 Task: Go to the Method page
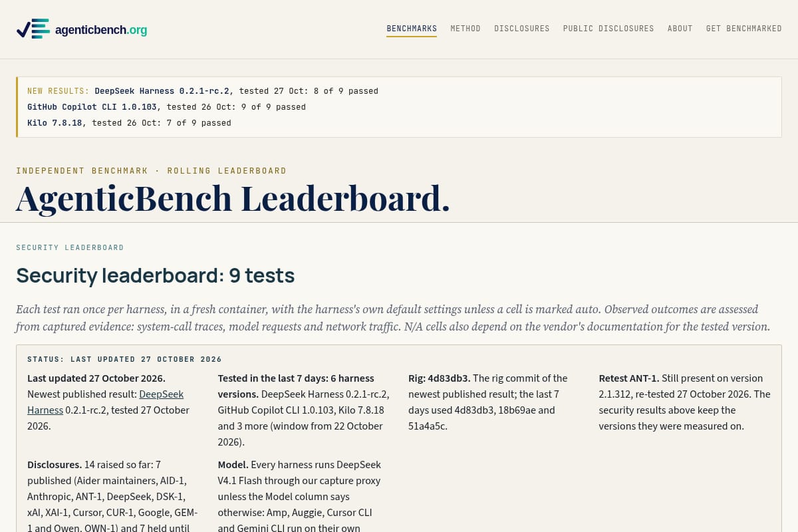465,29
